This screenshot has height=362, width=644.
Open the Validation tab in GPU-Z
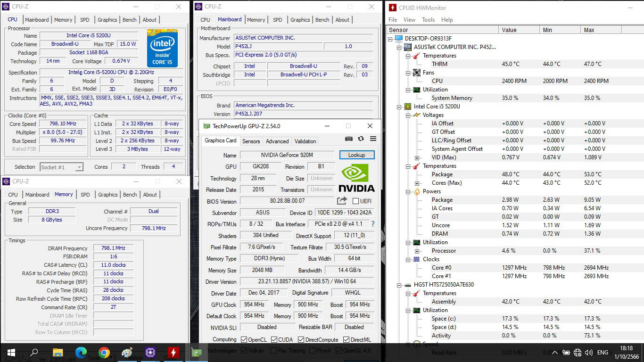coord(305,141)
